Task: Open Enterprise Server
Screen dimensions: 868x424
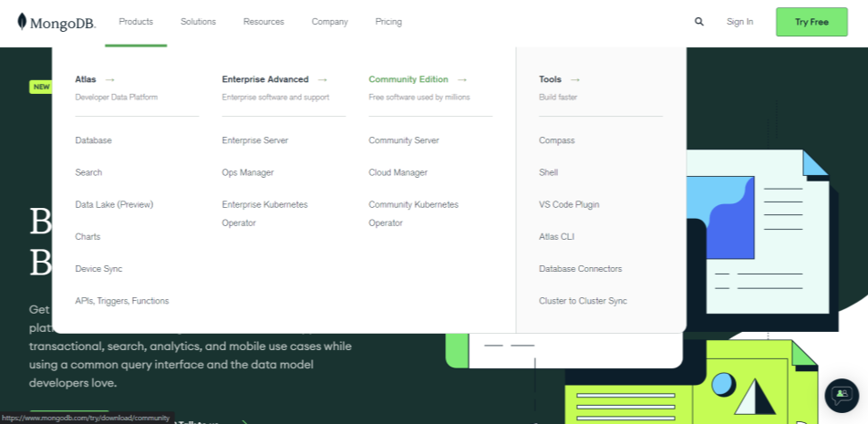Action: [255, 140]
